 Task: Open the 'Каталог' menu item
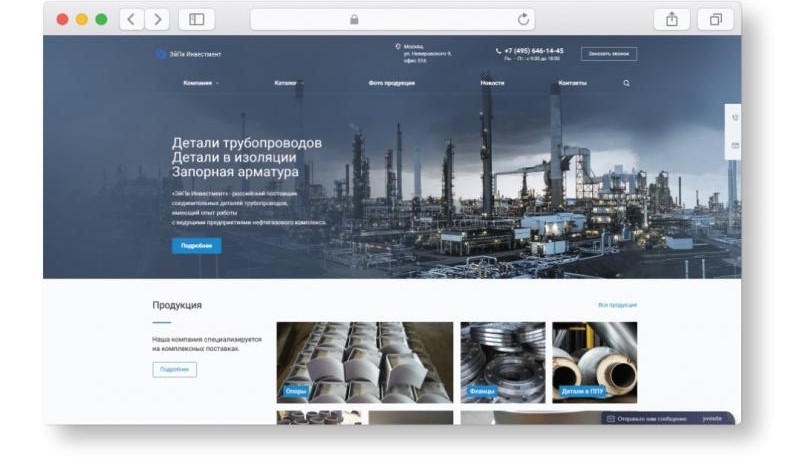(285, 83)
